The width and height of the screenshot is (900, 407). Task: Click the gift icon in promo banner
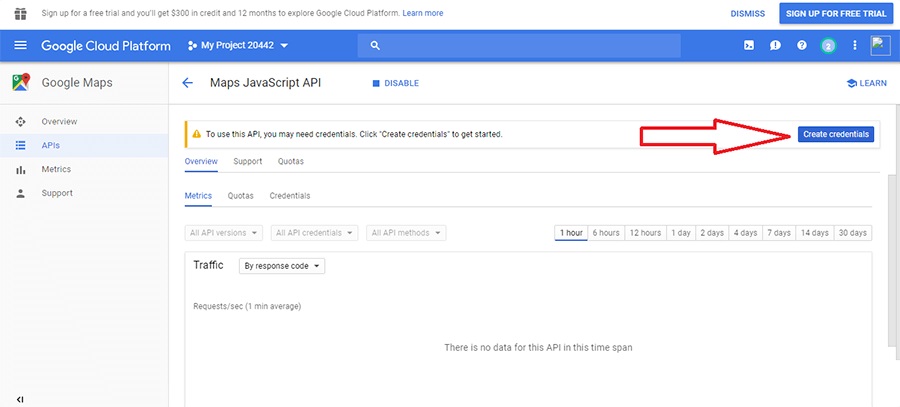[20, 14]
